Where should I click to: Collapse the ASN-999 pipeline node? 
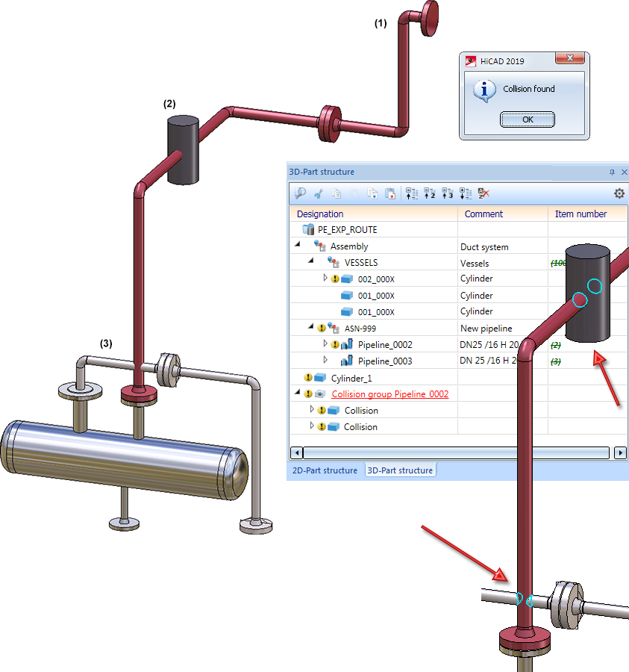[x=311, y=326]
